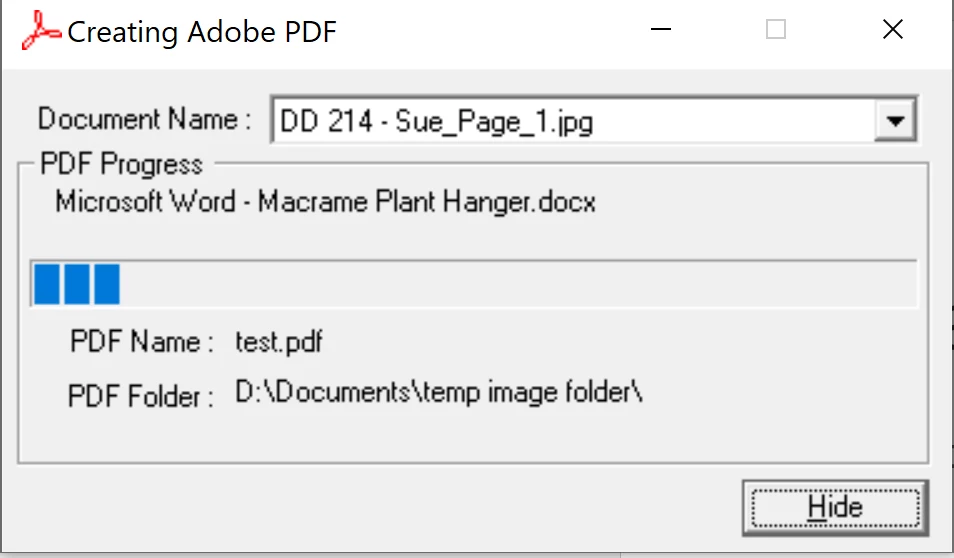Click the blue filled progress bar segments
The width and height of the screenshot is (954, 558).
pyautogui.click(x=77, y=284)
